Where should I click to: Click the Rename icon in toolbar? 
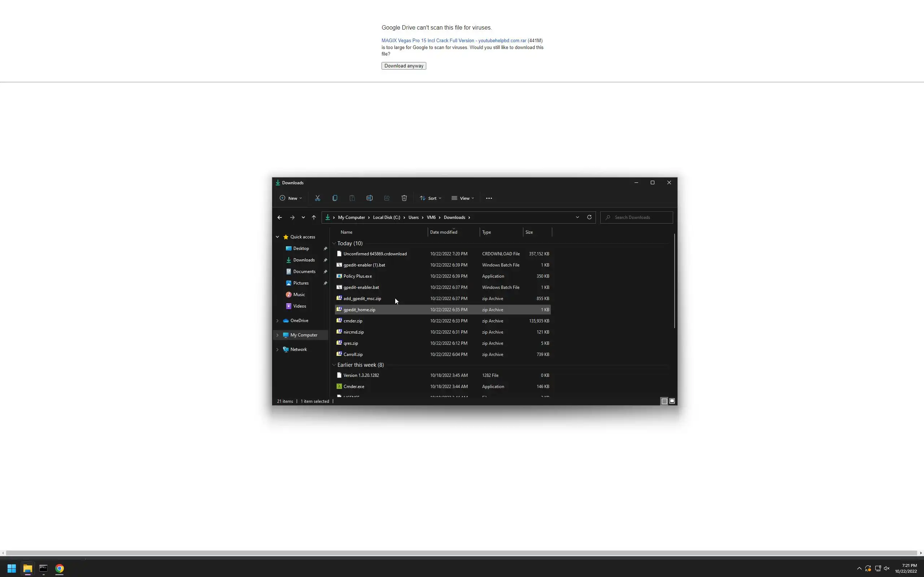[369, 198]
